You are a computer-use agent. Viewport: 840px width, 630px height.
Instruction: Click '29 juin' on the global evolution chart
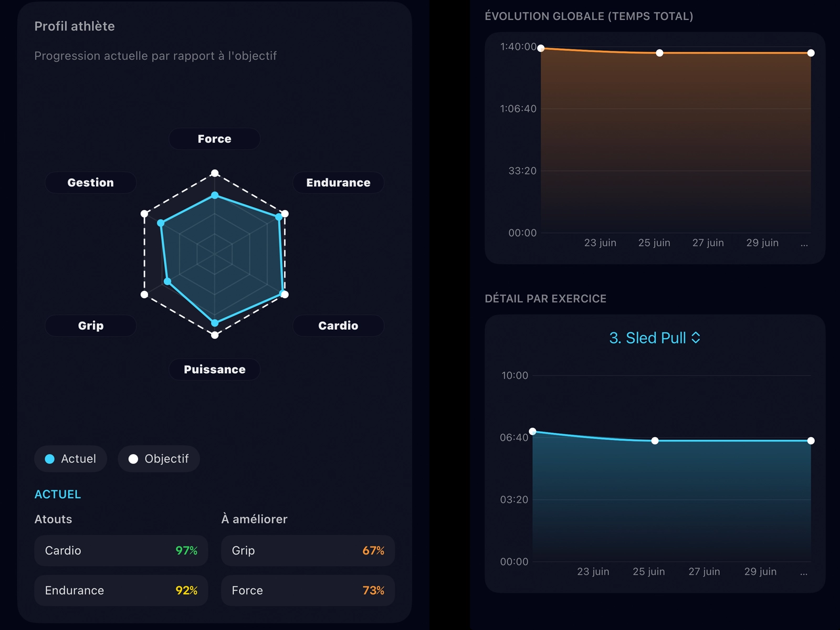(762, 243)
